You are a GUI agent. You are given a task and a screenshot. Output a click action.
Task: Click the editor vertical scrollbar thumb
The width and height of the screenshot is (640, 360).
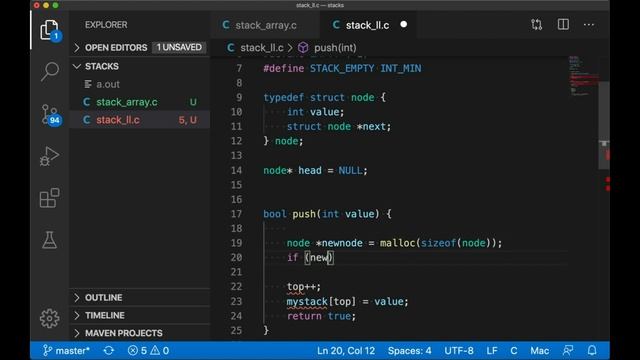coord(604,124)
